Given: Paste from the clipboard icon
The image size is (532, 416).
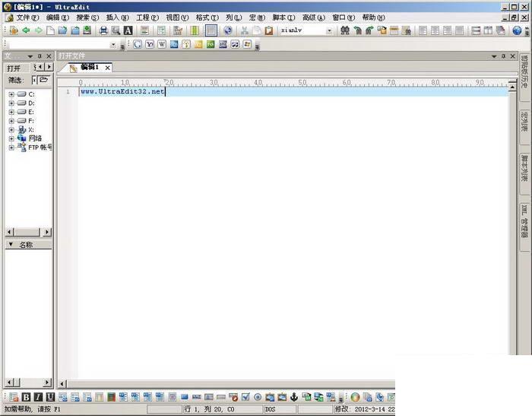Looking at the screenshot, I should click(x=269, y=30).
